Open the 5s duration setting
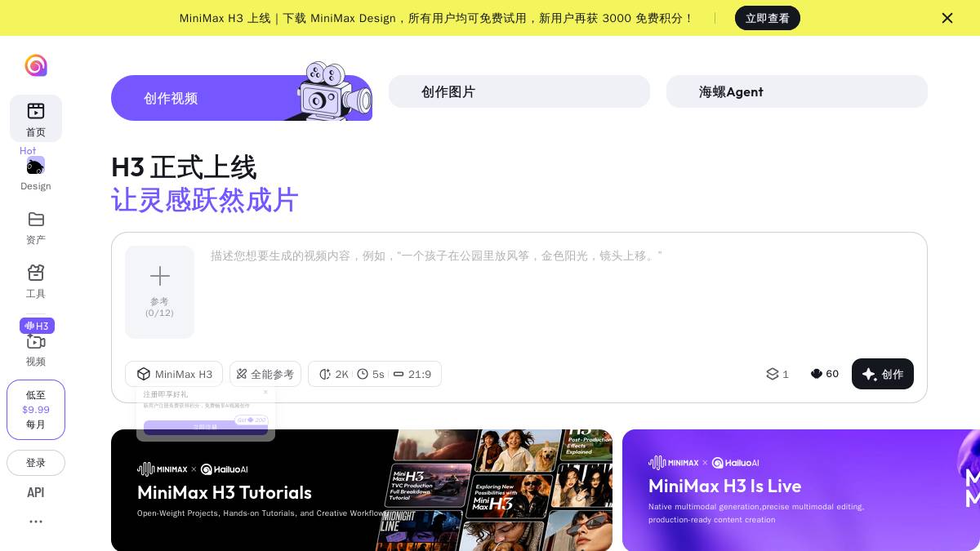 [371, 374]
